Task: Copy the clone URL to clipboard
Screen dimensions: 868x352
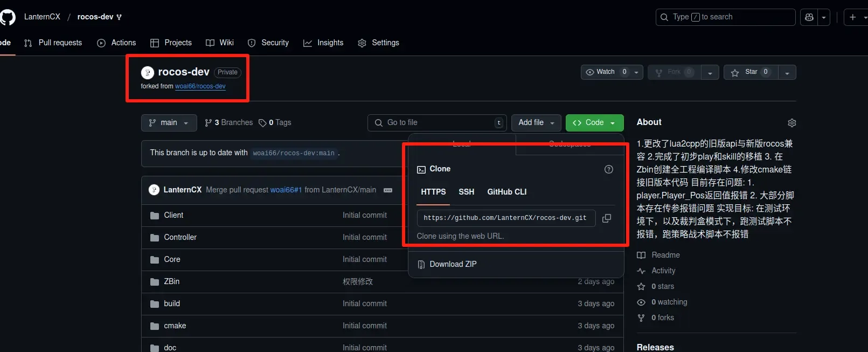Action: (x=607, y=218)
